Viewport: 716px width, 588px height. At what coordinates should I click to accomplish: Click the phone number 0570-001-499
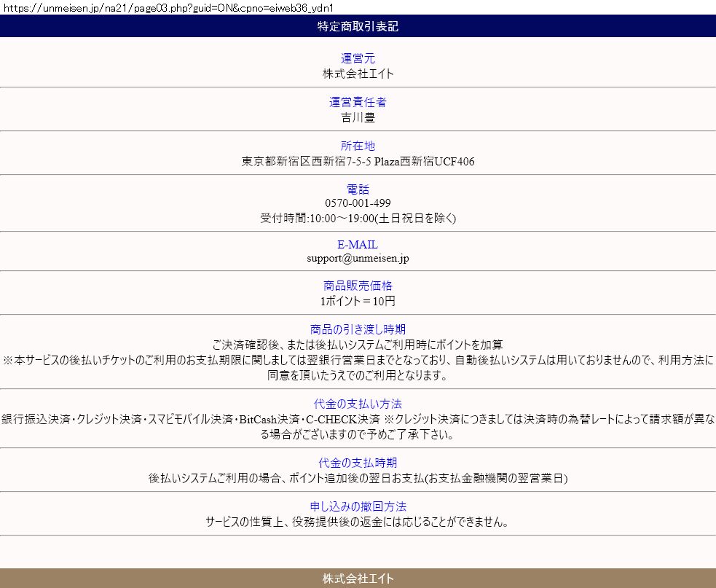(358, 203)
